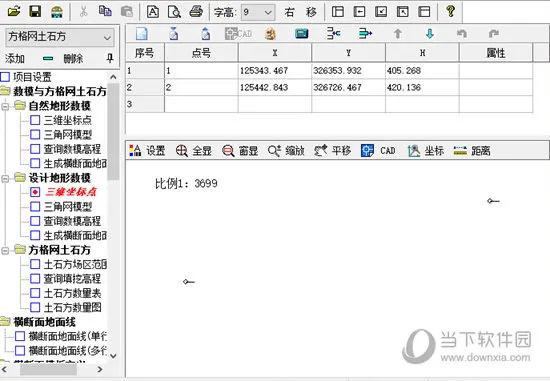The width and height of the screenshot is (550, 381).
Task: Click the X column header
Action: coord(275,53)
